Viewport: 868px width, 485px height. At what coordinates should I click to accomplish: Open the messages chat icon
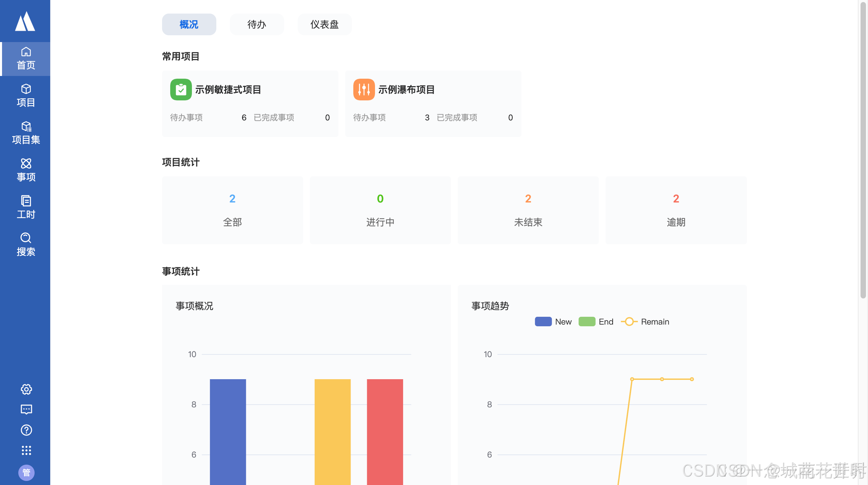pos(26,409)
